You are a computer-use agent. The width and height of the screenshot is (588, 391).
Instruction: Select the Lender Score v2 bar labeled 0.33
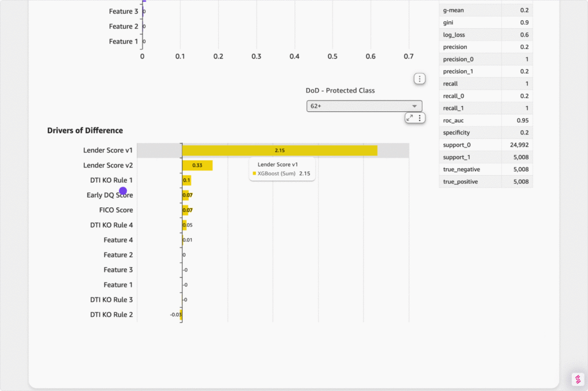197,165
